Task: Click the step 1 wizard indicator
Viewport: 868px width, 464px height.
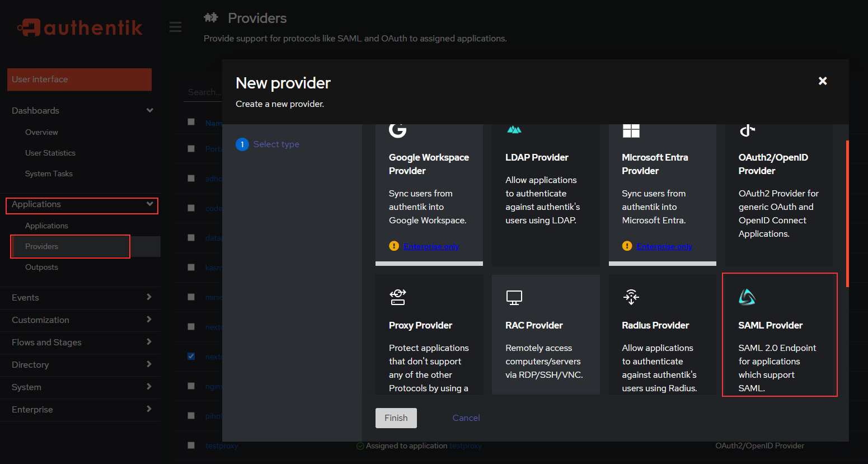Action: [x=242, y=144]
